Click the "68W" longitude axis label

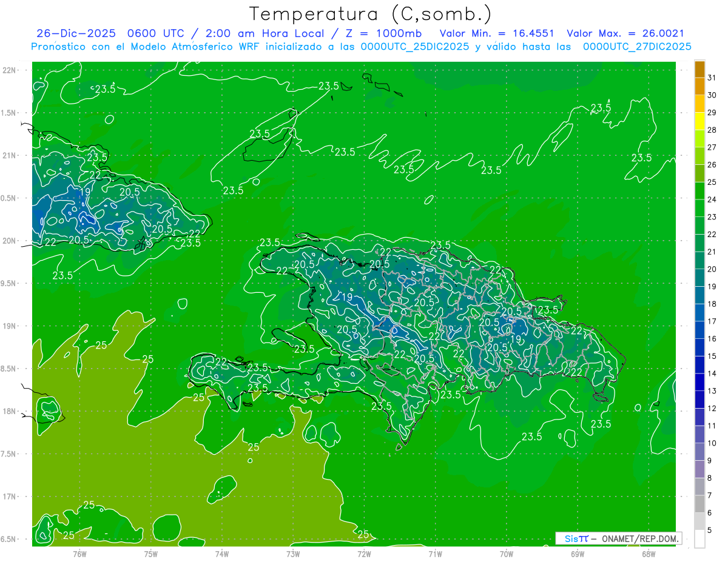point(649,554)
